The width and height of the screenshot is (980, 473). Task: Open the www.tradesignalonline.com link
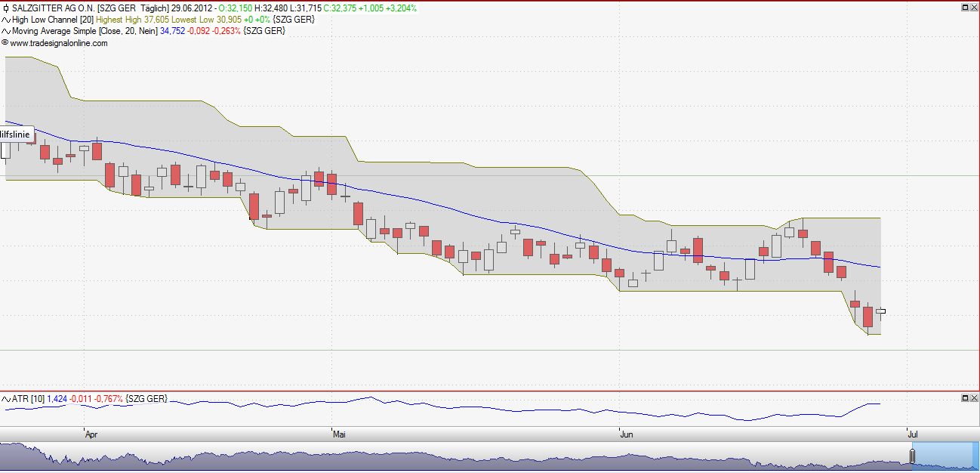click(59, 43)
